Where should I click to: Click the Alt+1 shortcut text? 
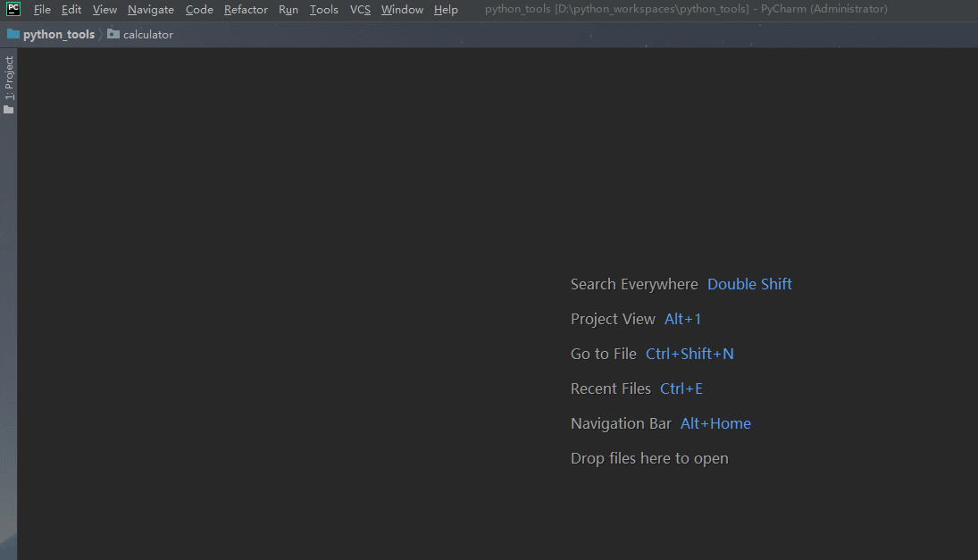coord(682,319)
